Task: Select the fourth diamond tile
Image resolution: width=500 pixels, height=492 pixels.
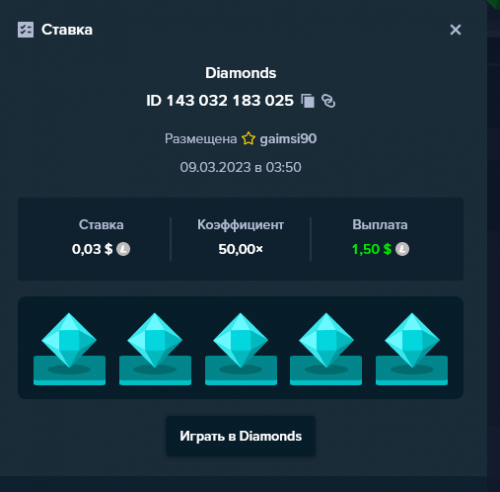Action: [326, 349]
